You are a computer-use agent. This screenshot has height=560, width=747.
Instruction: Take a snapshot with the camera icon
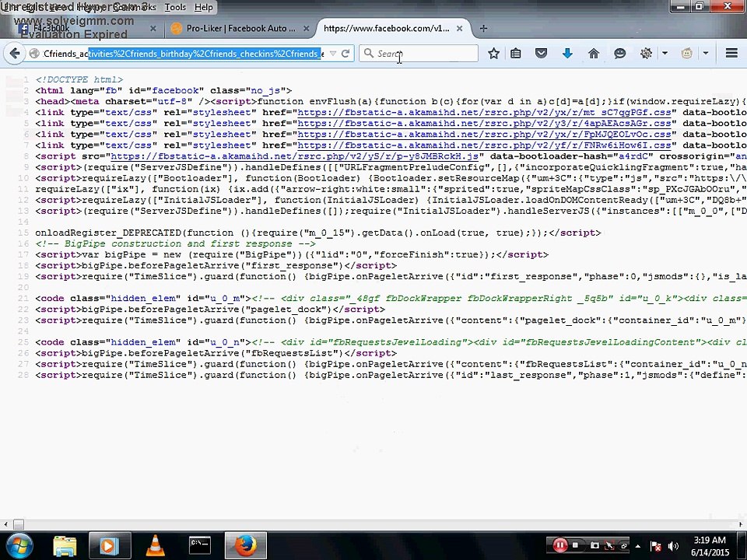coord(594,545)
